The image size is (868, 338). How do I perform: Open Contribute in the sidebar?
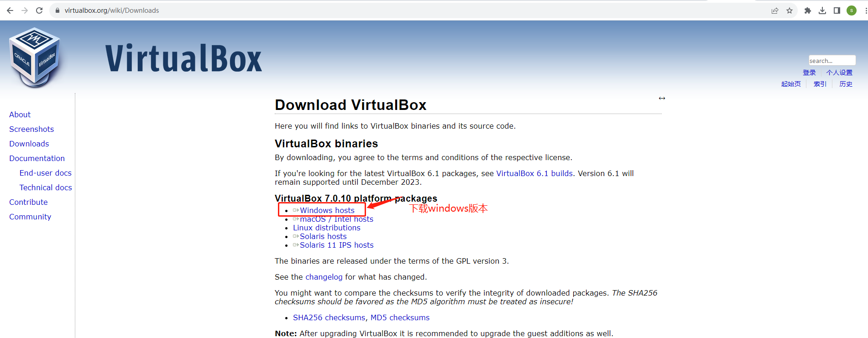pyautogui.click(x=28, y=202)
